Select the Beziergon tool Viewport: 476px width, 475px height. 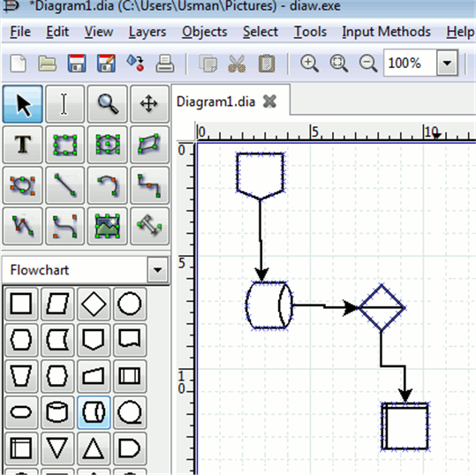point(23,185)
